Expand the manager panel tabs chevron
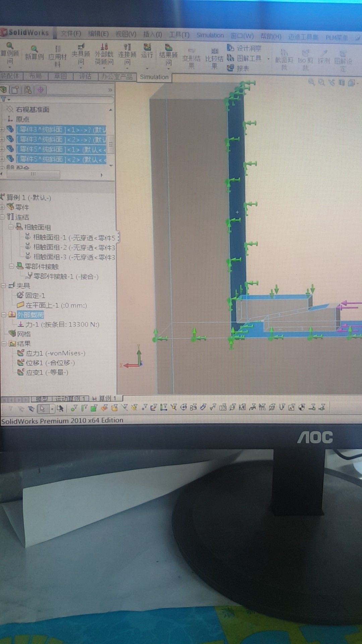 (x=110, y=90)
